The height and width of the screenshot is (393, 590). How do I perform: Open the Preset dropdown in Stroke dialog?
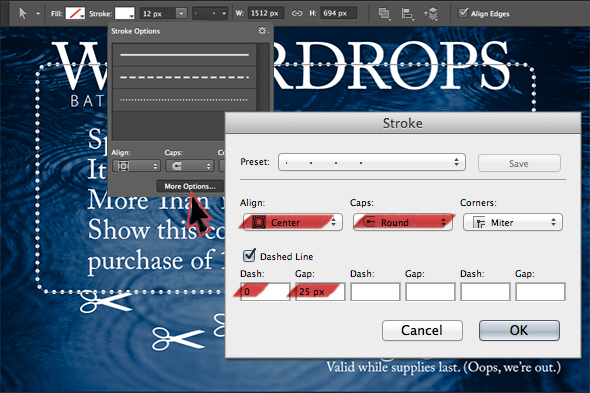[372, 162]
